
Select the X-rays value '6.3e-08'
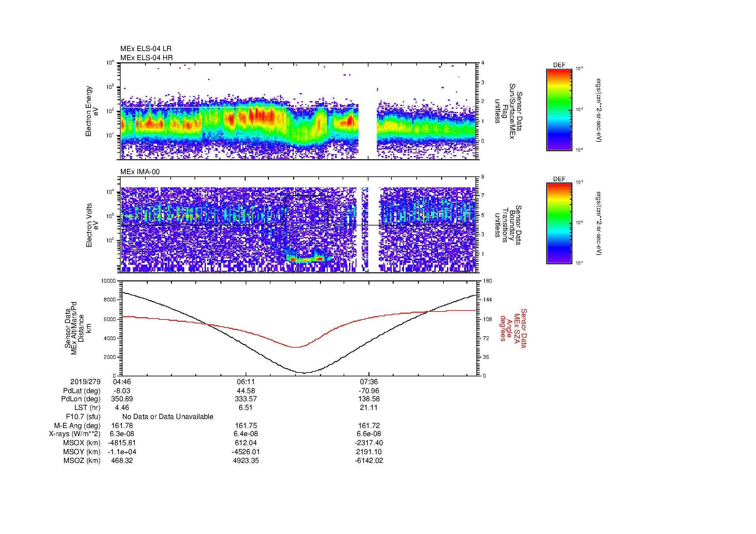(122, 434)
